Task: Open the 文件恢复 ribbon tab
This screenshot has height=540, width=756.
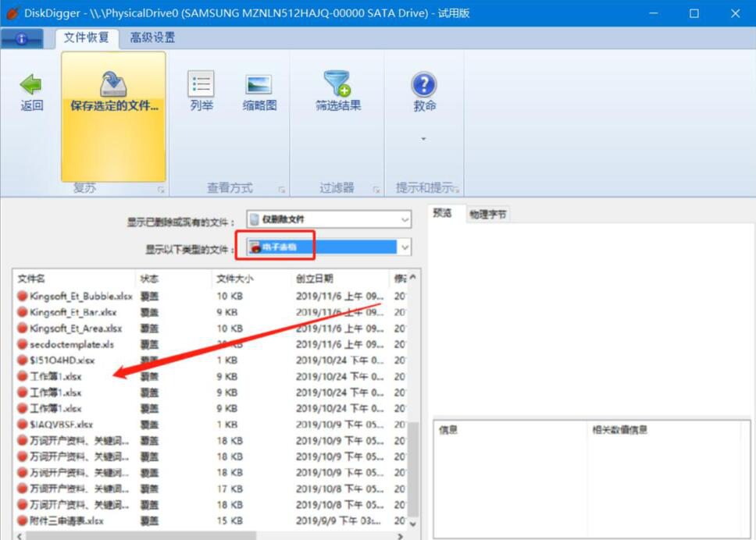Action: 87,37
